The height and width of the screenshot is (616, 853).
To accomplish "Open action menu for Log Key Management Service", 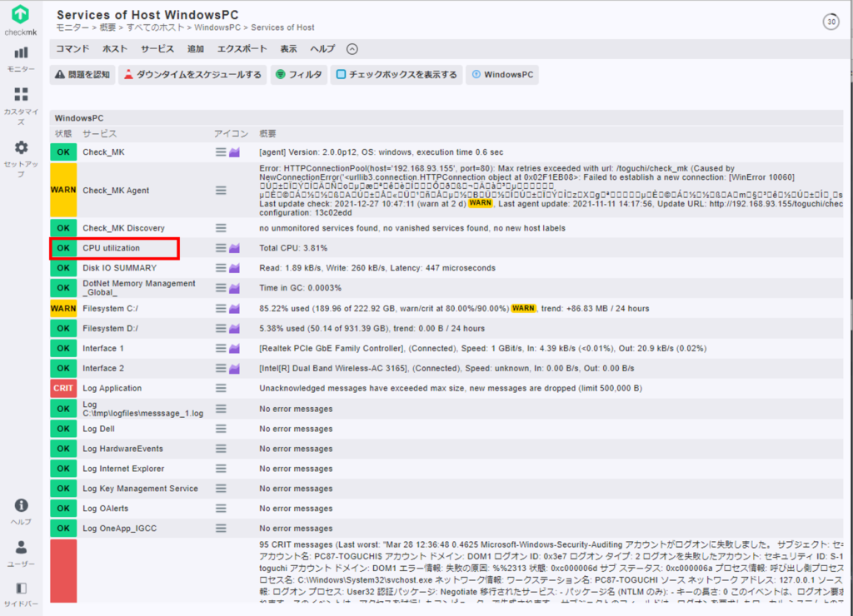I will pyautogui.click(x=220, y=489).
